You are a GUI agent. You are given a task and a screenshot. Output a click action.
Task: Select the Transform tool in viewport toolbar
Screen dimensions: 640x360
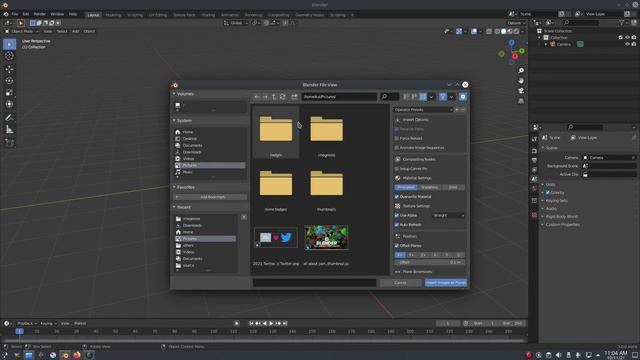point(9,104)
